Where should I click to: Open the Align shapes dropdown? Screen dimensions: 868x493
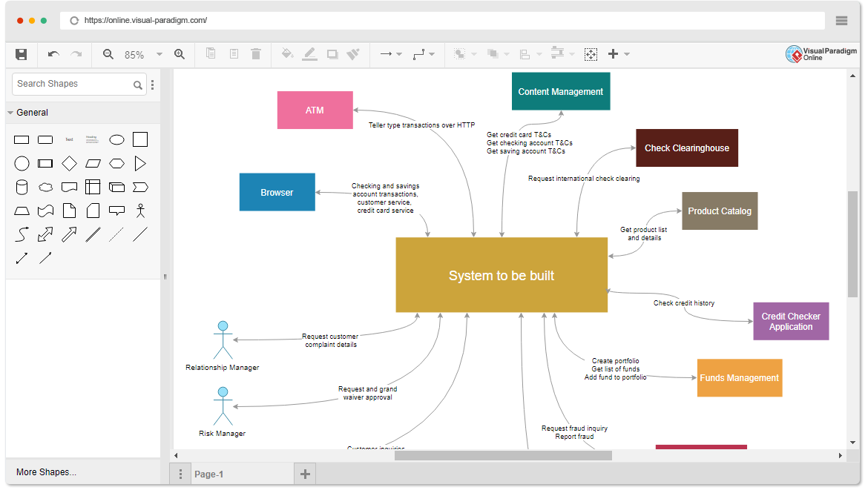[x=530, y=54]
